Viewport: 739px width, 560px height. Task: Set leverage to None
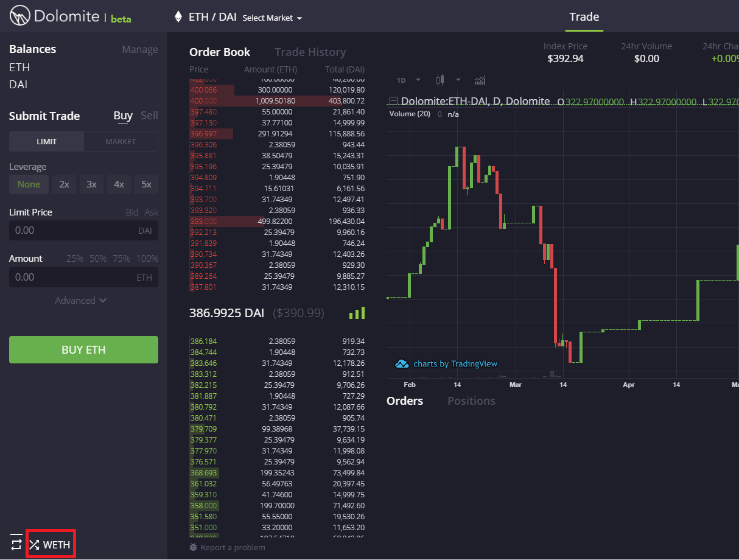[29, 184]
